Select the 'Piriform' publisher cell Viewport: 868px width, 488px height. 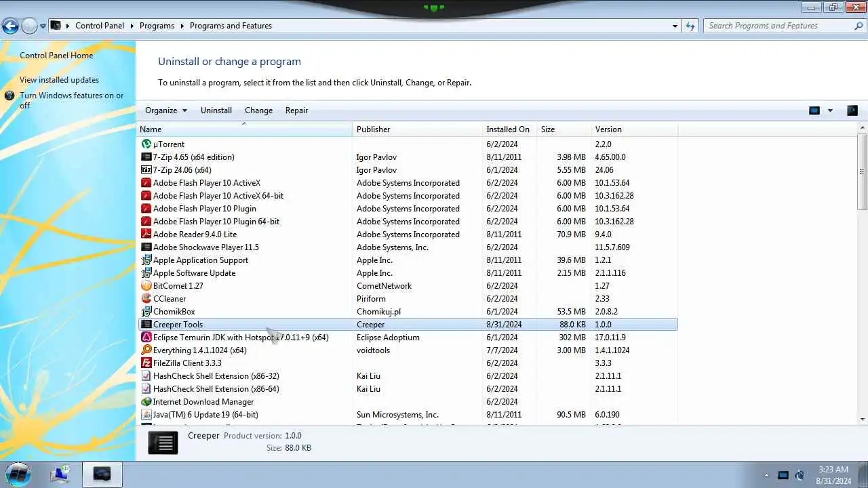coord(371,298)
